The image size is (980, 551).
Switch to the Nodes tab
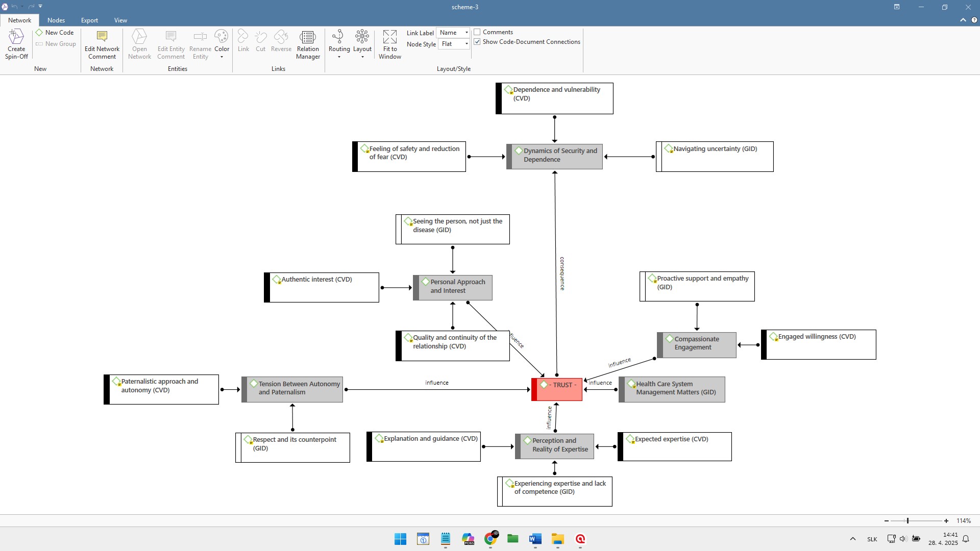tap(56, 20)
